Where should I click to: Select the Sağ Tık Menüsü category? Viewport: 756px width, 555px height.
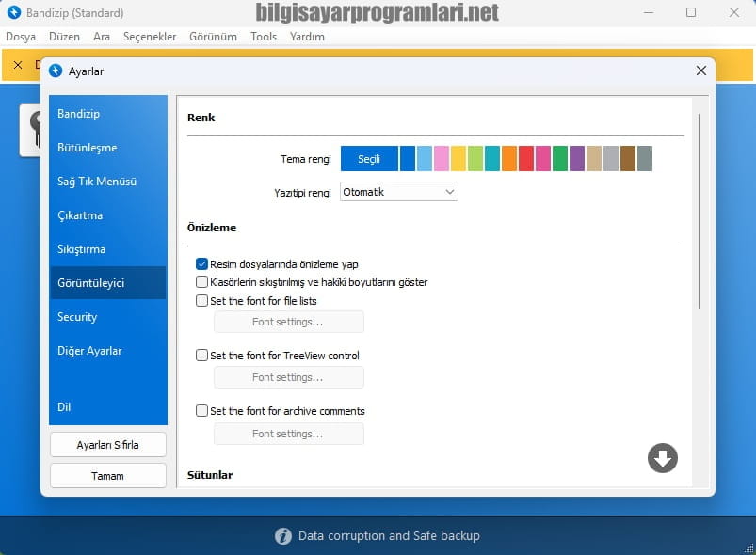108,182
